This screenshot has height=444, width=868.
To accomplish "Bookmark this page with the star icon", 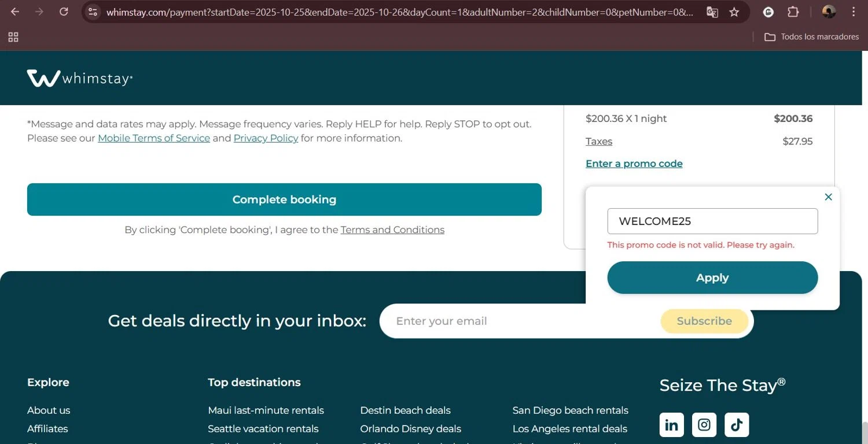I will [x=734, y=12].
